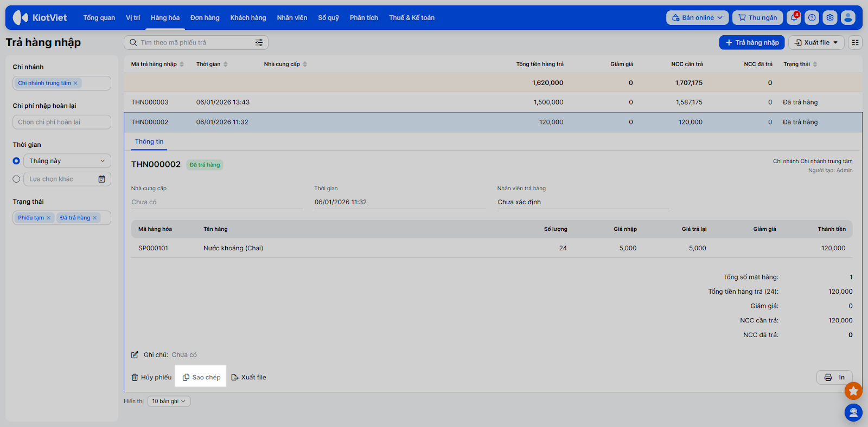The width and height of the screenshot is (868, 427).
Task: Open 'Chọn chi phí hoàn lại' dropdown
Action: pos(62,122)
